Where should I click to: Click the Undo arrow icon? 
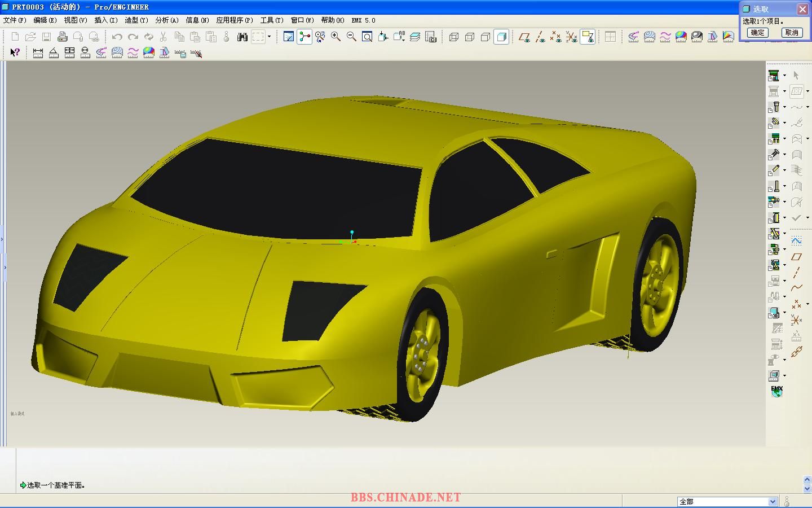pyautogui.click(x=117, y=37)
